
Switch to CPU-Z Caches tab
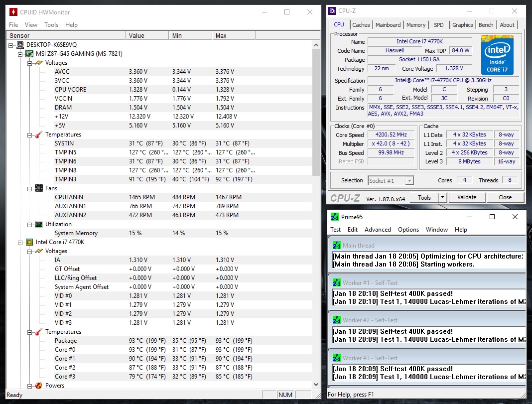pos(361,25)
